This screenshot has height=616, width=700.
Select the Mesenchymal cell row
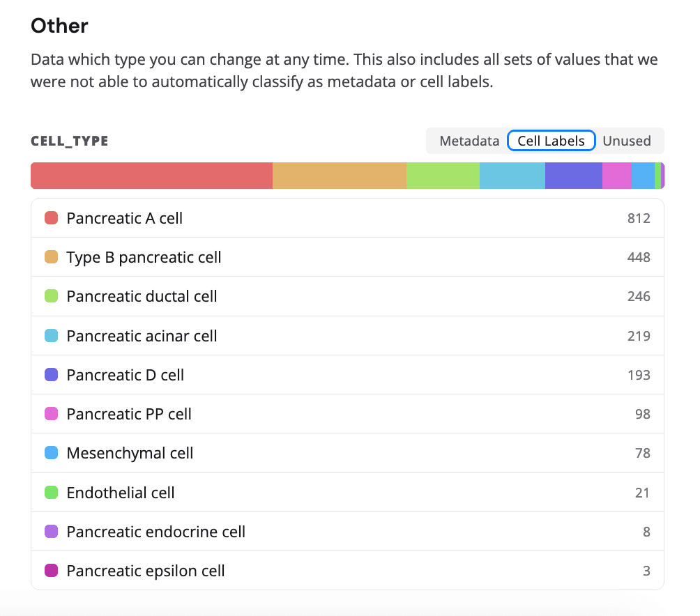(279, 453)
